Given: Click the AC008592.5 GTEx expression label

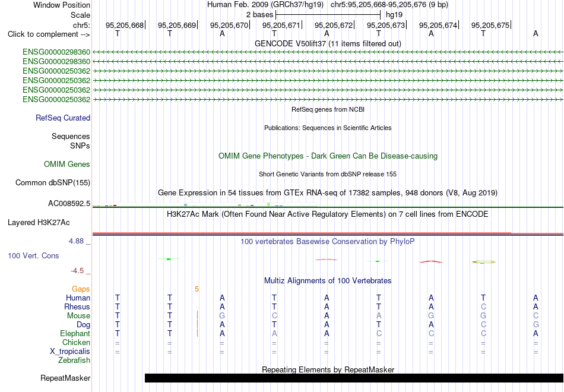Looking at the screenshot, I should pyautogui.click(x=69, y=203).
